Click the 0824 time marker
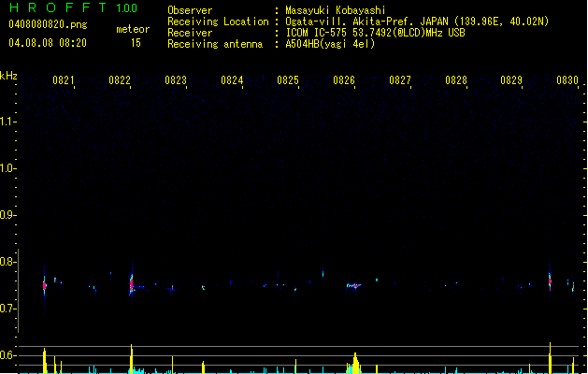The height and width of the screenshot is (374, 588). [x=232, y=80]
